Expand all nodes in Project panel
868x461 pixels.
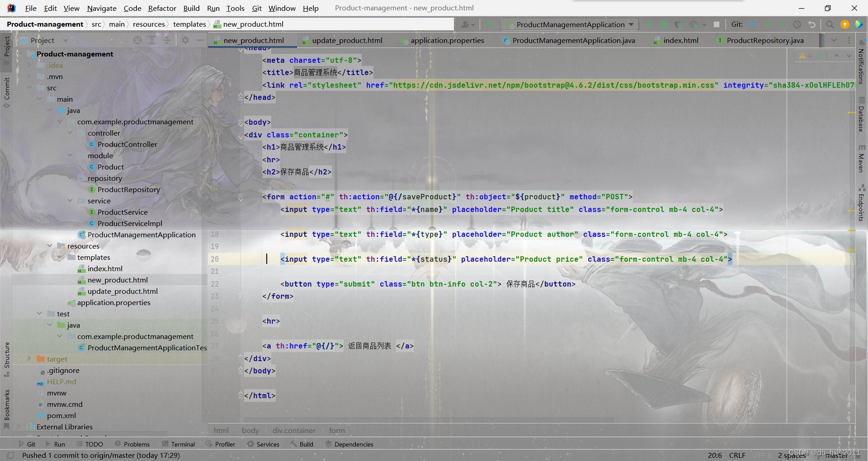[x=152, y=40]
